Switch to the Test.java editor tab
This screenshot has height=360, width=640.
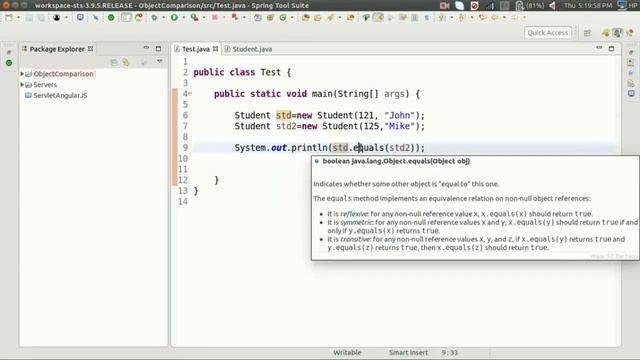[196, 49]
